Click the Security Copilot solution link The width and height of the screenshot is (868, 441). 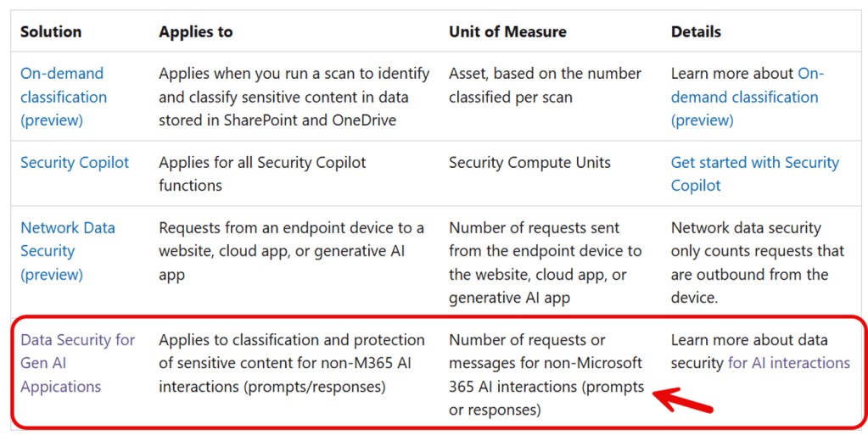pos(75,162)
